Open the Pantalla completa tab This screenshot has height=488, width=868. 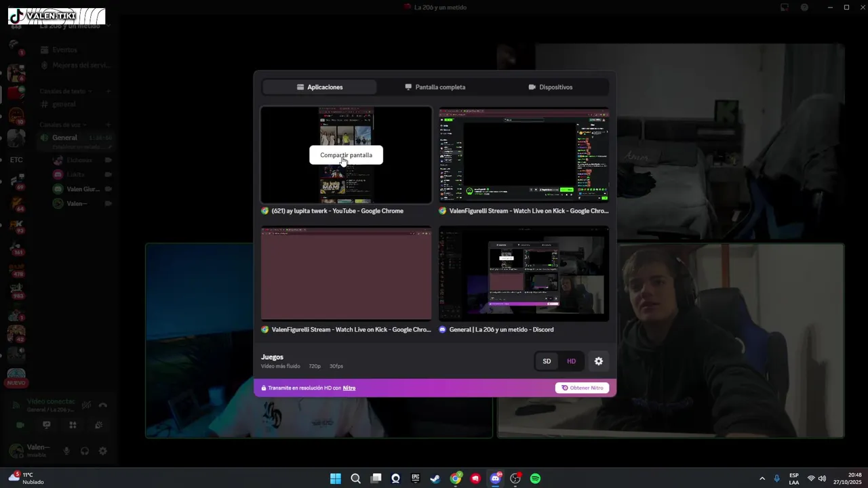click(x=435, y=87)
